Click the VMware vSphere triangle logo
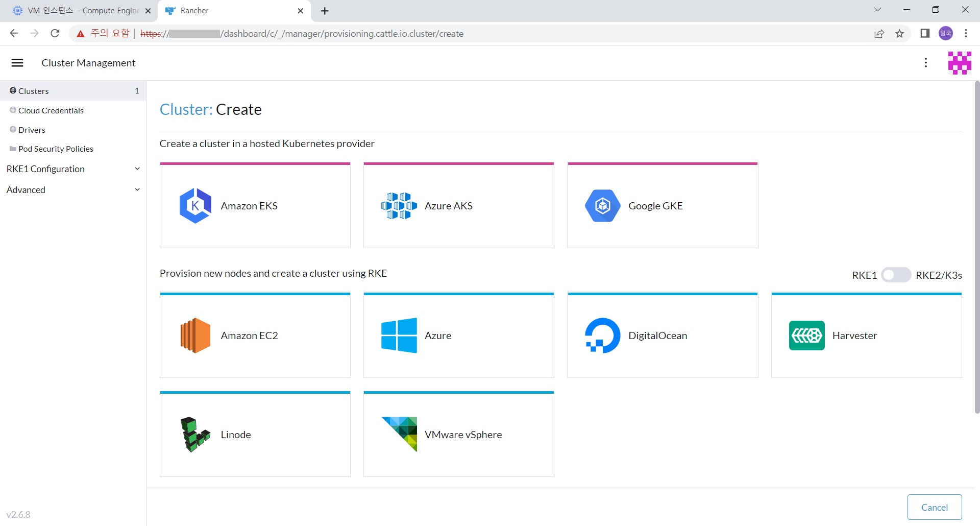This screenshot has width=980, height=526. click(x=399, y=434)
